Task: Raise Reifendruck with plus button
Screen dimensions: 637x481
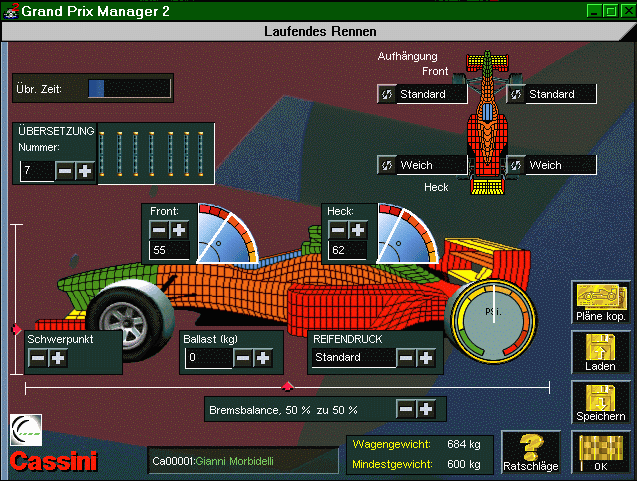Action: pos(426,358)
